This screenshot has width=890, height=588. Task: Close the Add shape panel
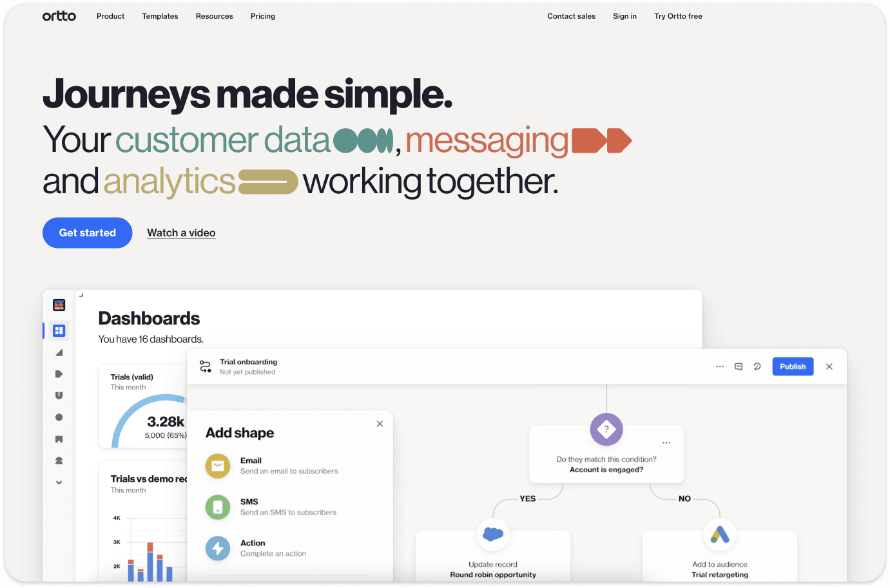tap(380, 424)
